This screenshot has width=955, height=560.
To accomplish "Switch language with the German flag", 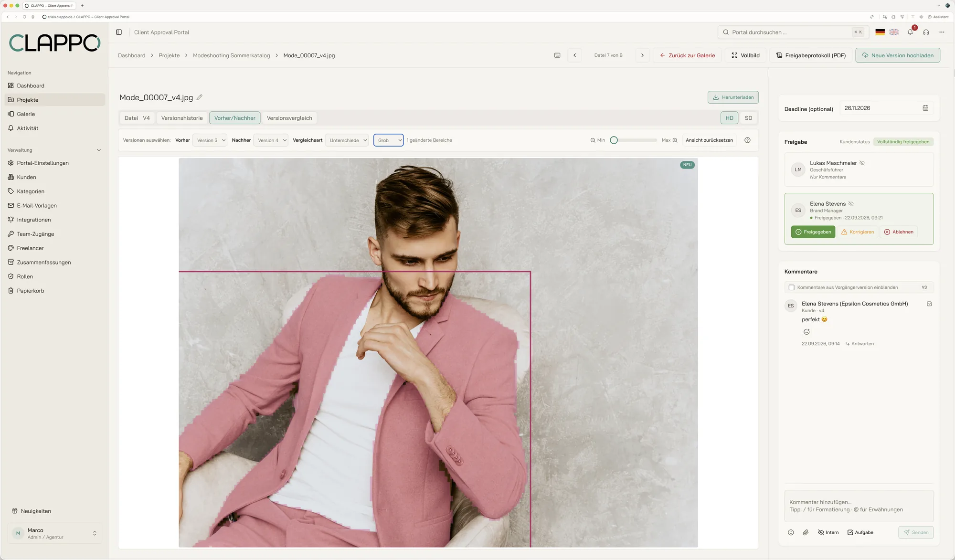I will click(x=880, y=32).
